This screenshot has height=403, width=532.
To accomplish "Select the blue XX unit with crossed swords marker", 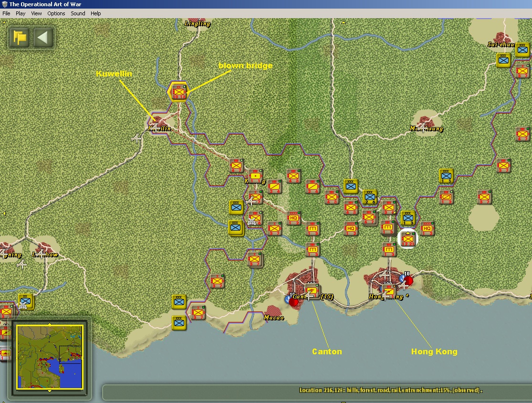I will click(25, 301).
